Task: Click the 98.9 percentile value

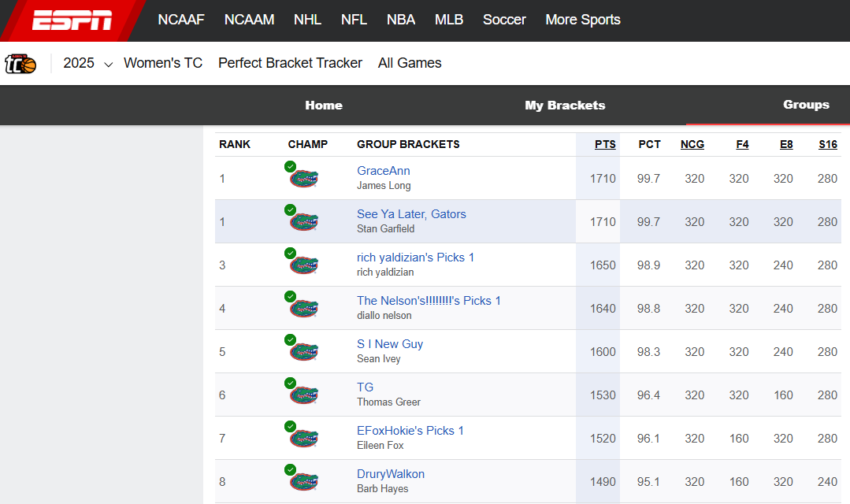Action: point(648,265)
